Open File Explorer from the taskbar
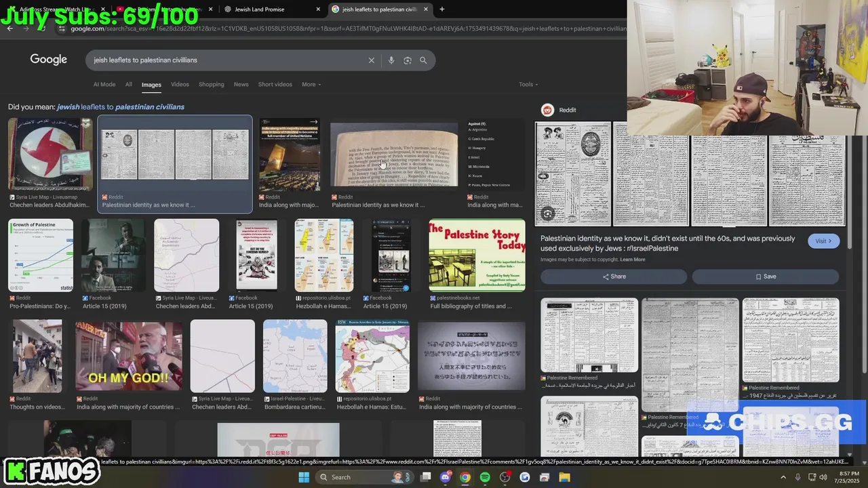This screenshot has width=868, height=488. 564,477
